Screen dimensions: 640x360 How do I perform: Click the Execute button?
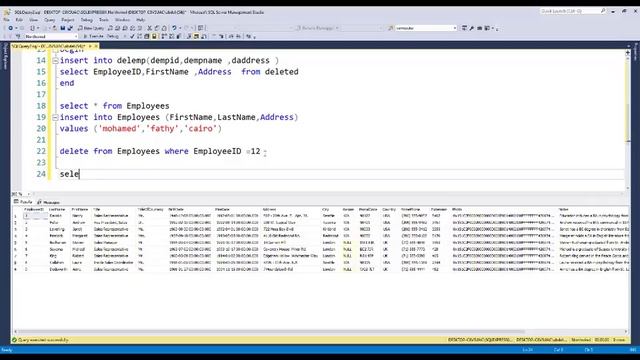tap(93, 36)
